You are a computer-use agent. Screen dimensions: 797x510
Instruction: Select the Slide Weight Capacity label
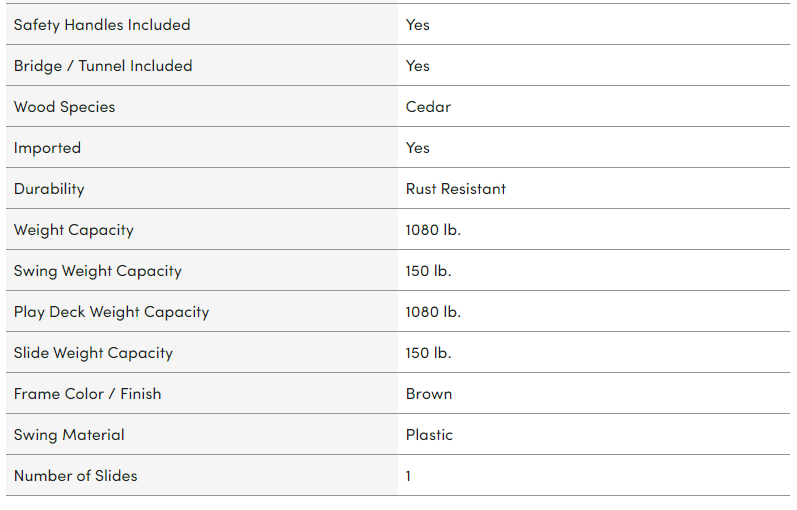click(x=93, y=352)
